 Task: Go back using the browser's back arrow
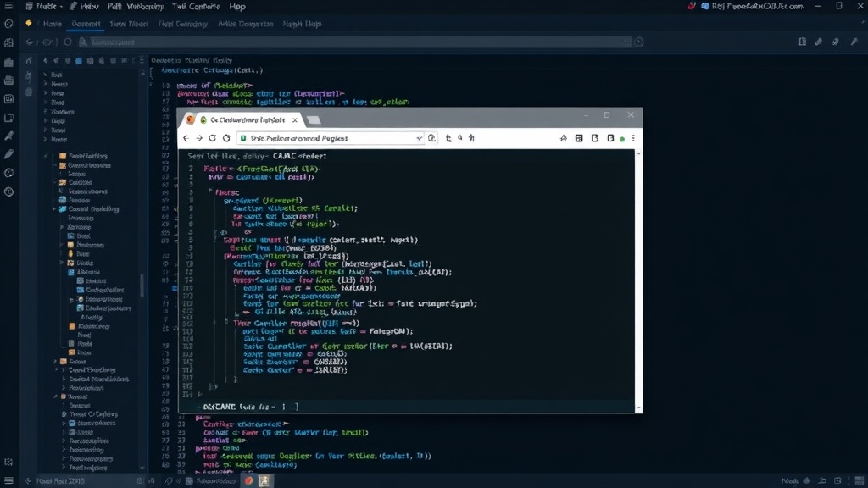pyautogui.click(x=186, y=138)
